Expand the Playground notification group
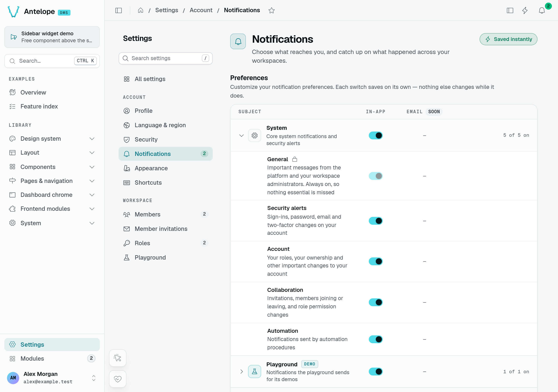The height and width of the screenshot is (392, 558). click(241, 371)
